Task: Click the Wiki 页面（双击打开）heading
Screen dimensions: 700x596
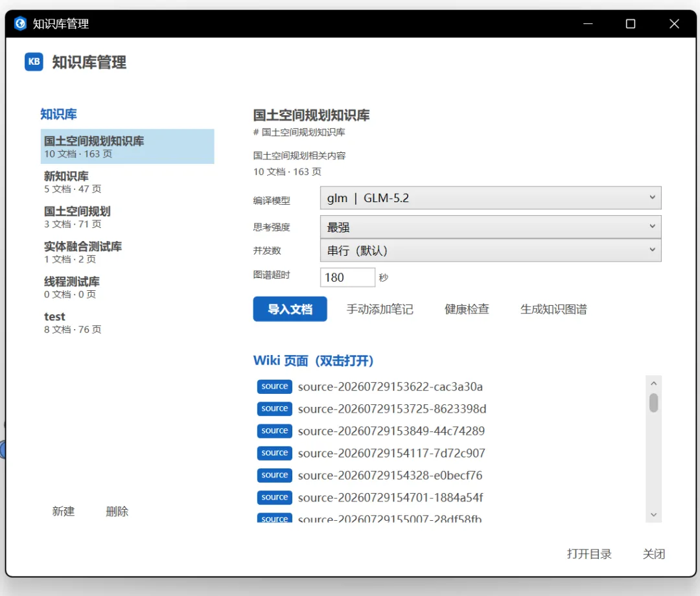Action: (x=314, y=360)
